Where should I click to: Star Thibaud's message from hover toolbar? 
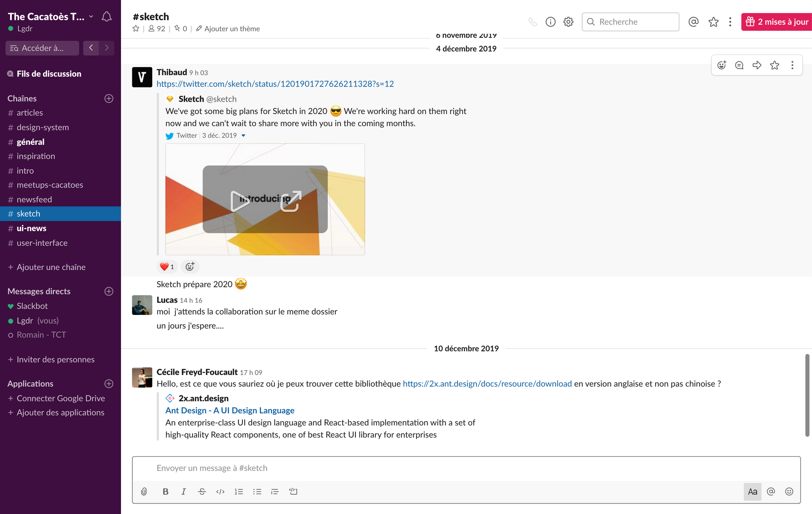[775, 65]
